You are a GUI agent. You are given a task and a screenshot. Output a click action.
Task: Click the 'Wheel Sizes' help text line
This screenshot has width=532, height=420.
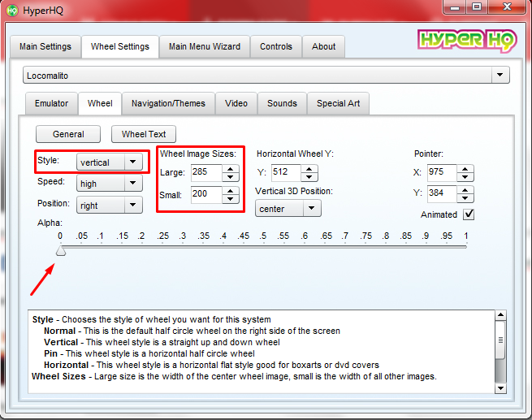[x=234, y=377]
